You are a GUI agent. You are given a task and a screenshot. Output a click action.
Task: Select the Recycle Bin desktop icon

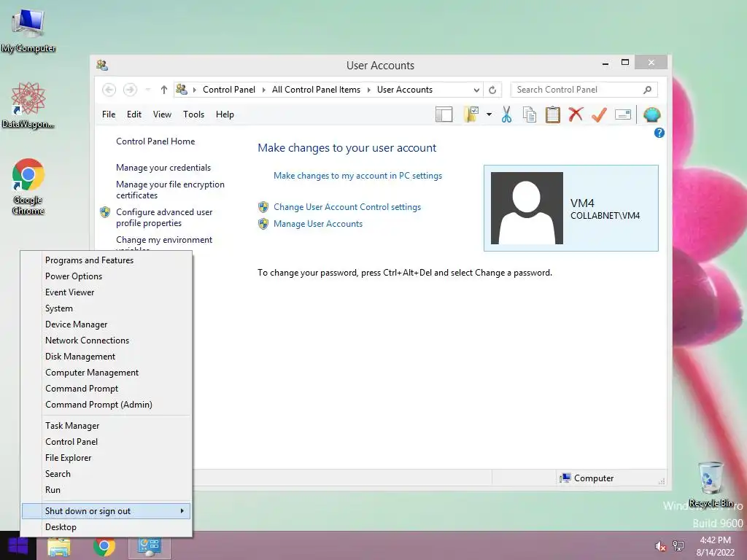coord(711,485)
